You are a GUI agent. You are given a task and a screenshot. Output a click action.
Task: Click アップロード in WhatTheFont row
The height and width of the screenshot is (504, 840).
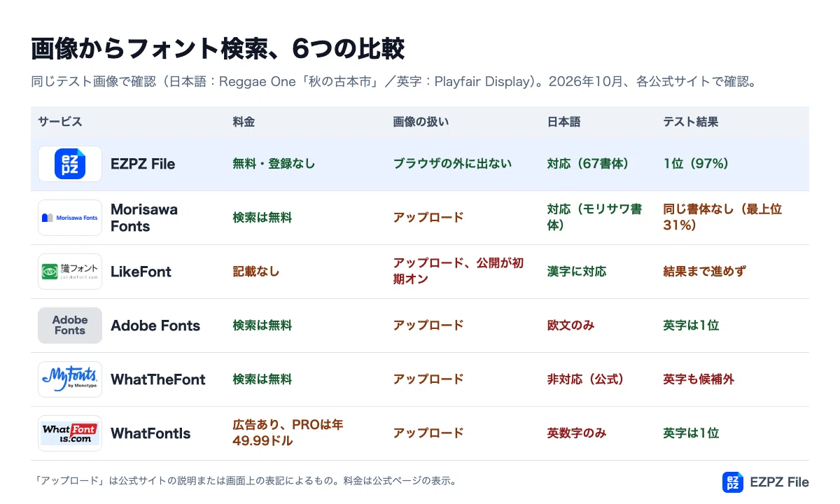point(428,379)
